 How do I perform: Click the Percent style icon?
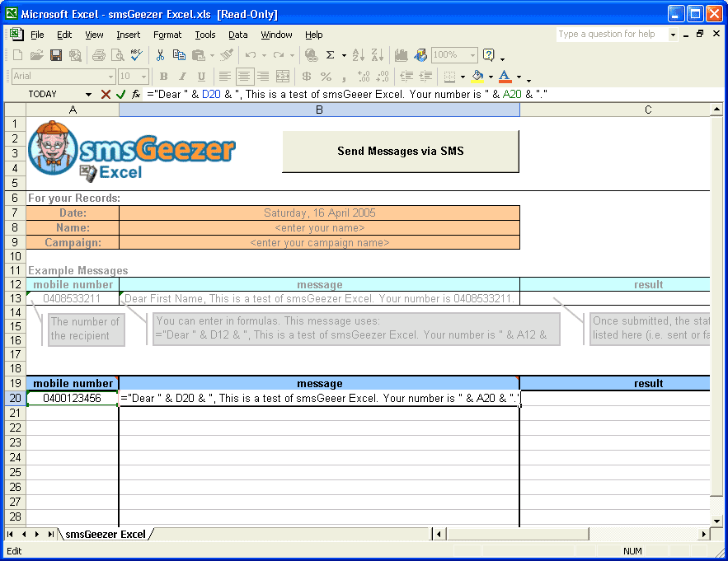pyautogui.click(x=326, y=77)
